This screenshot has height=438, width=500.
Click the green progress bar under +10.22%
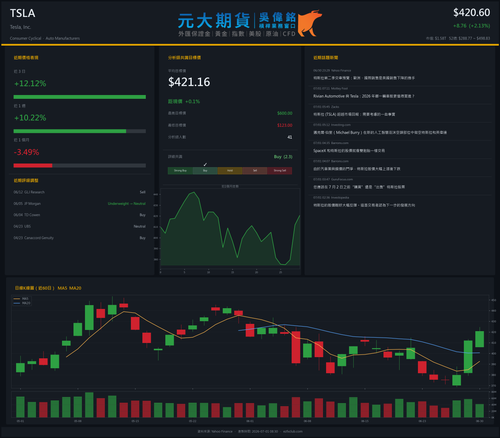coord(70,131)
